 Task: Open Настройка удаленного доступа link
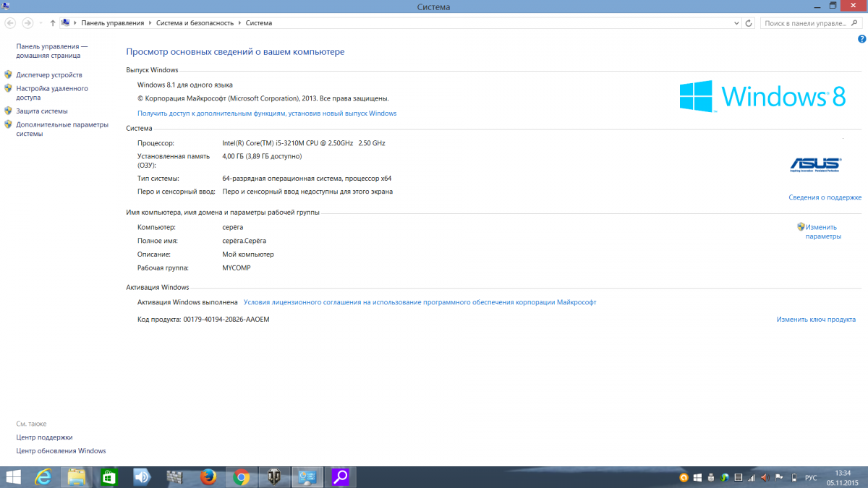(x=52, y=93)
